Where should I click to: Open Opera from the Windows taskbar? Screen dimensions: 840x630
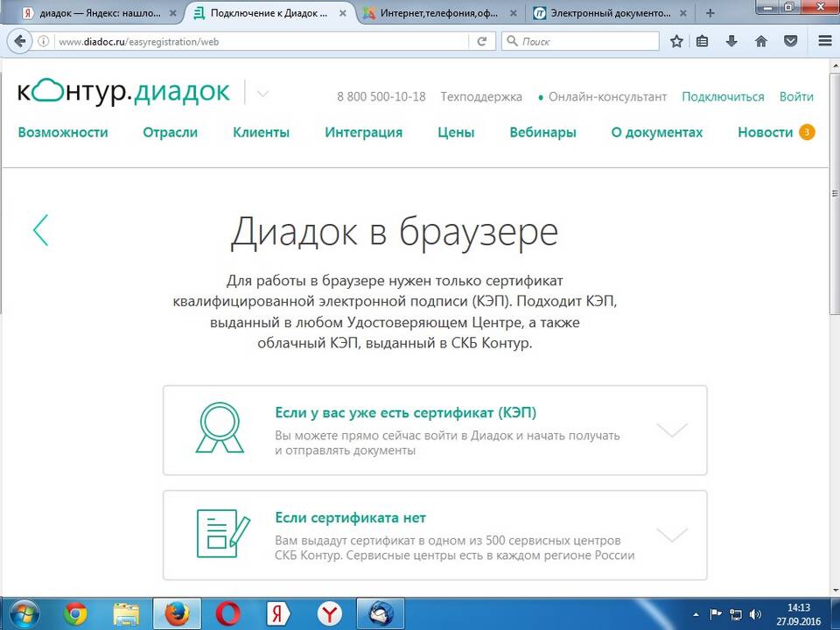point(229,614)
